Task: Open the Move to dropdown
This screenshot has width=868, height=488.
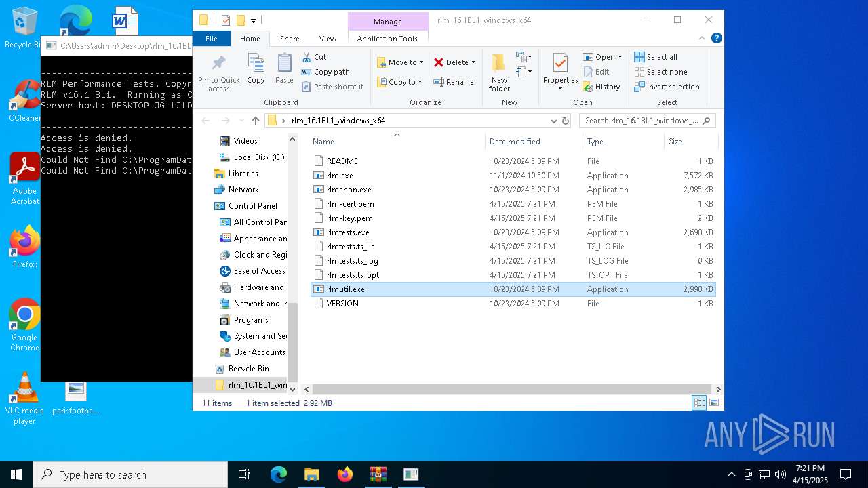Action: (x=400, y=62)
